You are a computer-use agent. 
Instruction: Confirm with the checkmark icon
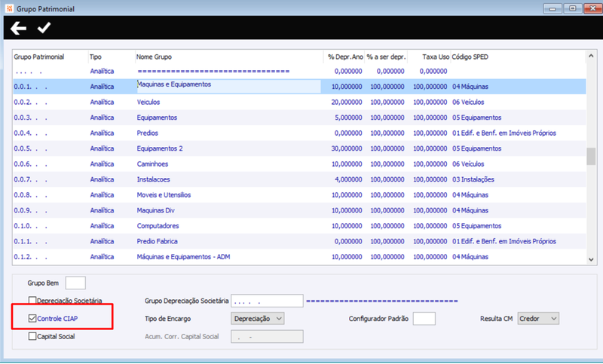(x=44, y=28)
